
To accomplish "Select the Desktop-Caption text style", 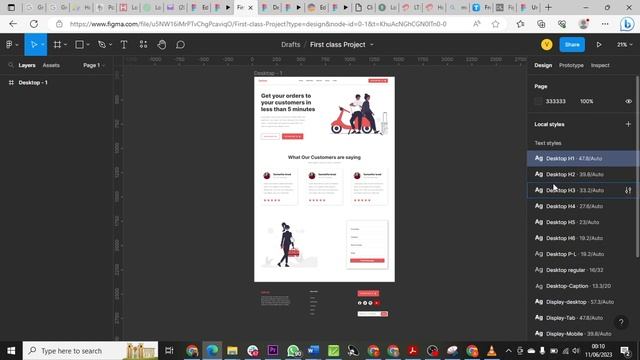I will (582, 286).
